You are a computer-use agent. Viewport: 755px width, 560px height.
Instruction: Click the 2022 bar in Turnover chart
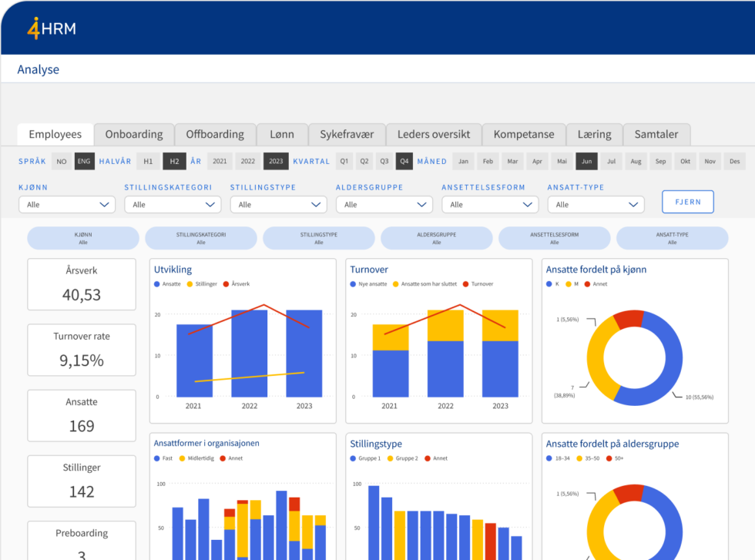(445, 354)
